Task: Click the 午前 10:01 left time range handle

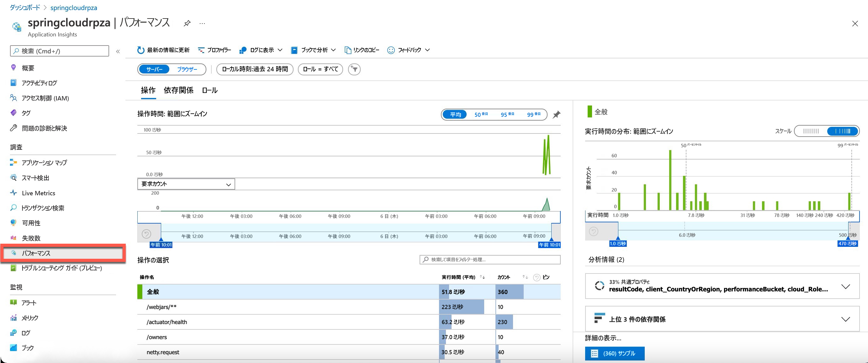Action: 161,245
